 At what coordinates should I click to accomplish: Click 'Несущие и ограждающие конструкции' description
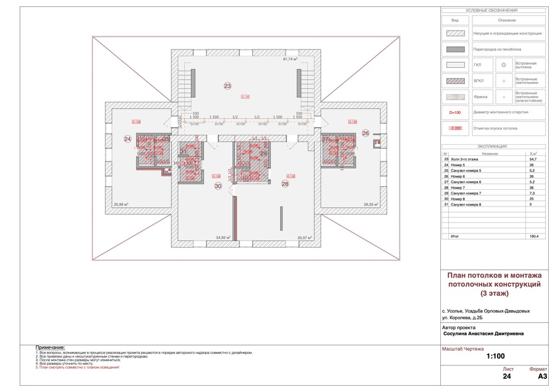[508, 33]
